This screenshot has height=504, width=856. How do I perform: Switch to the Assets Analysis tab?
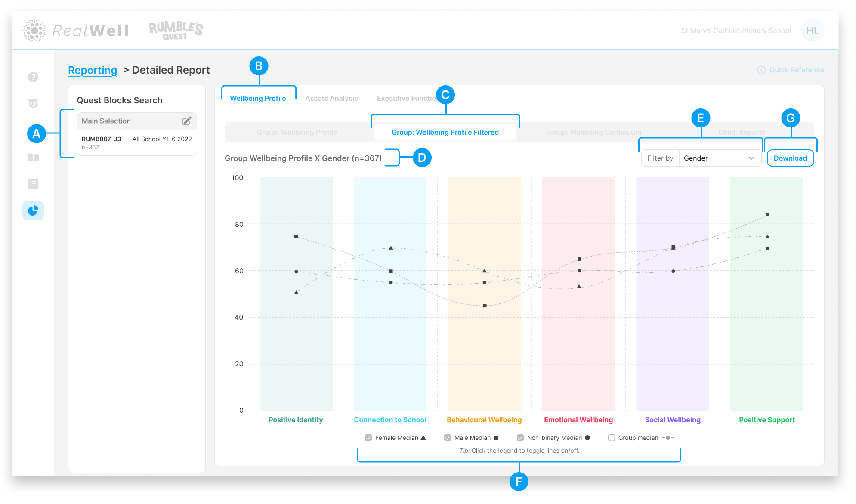331,98
